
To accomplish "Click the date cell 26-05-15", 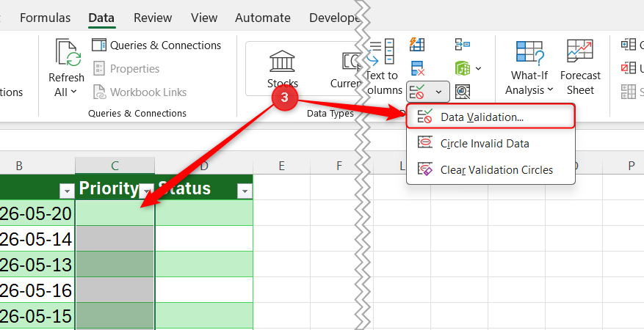I will (x=37, y=316).
